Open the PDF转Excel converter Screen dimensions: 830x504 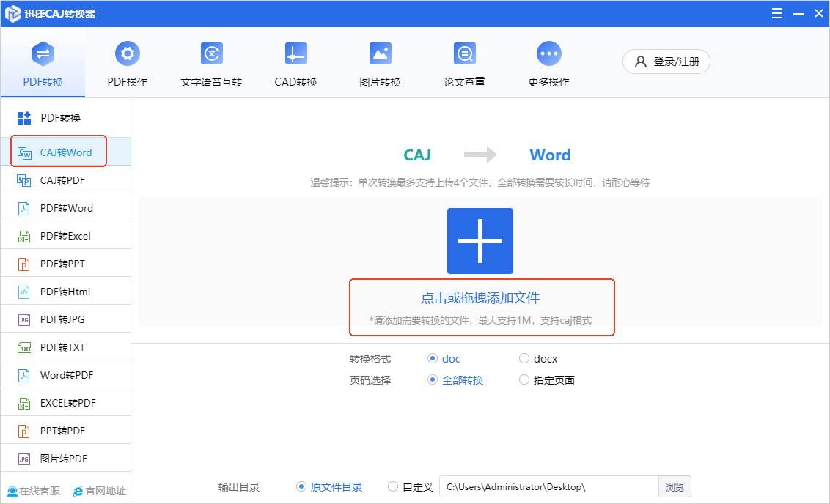66,235
